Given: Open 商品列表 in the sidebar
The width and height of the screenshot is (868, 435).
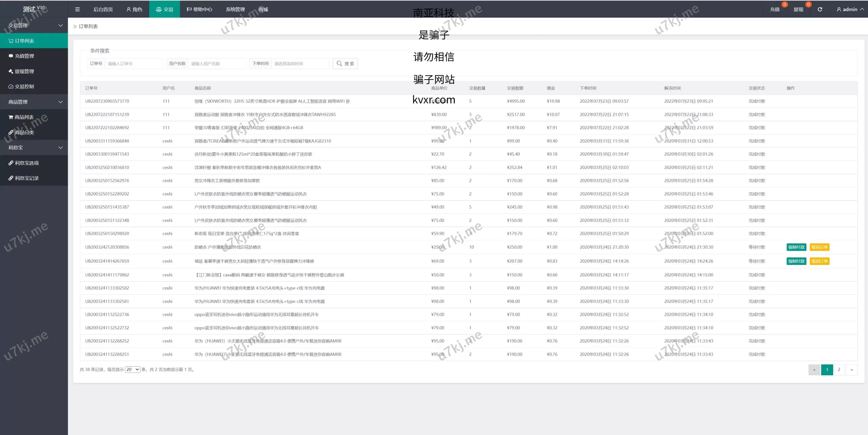Looking at the screenshot, I should [24, 117].
